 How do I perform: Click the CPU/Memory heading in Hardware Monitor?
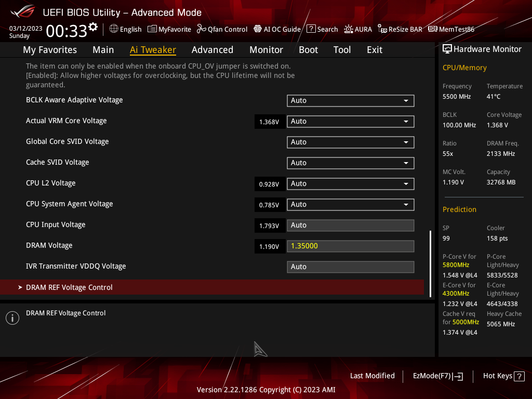tap(464, 68)
